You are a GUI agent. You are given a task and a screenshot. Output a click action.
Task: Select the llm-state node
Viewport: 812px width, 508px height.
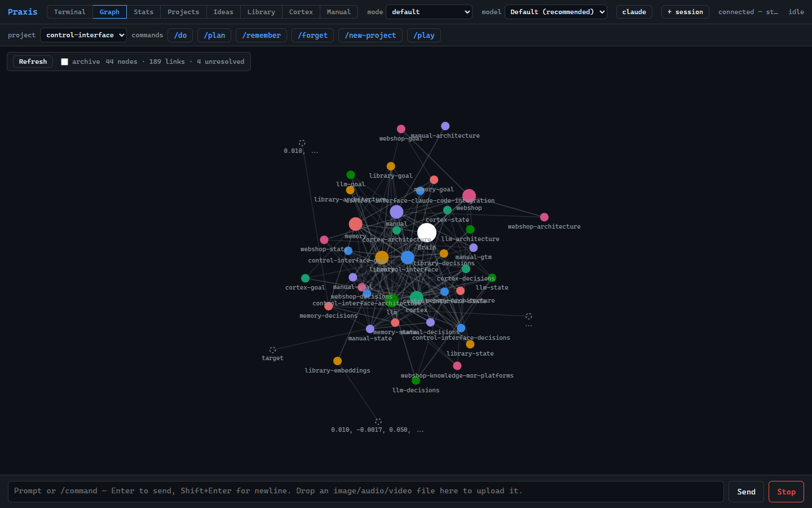pos(492,278)
